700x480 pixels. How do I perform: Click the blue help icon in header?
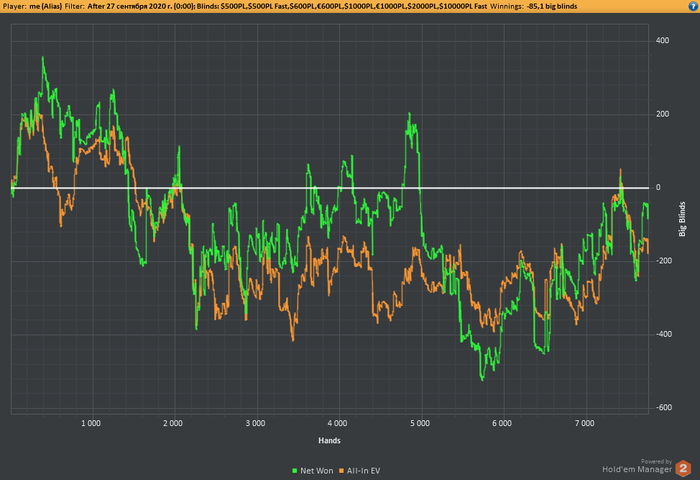(694, 6)
